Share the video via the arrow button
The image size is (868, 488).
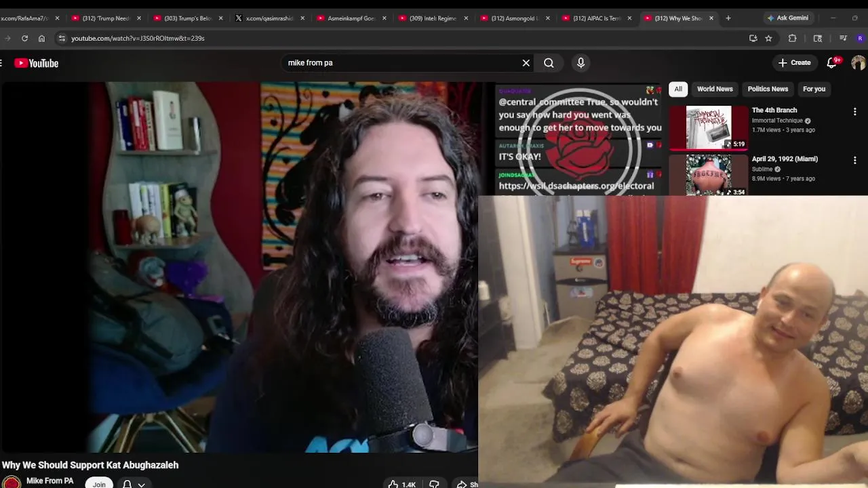(x=462, y=485)
